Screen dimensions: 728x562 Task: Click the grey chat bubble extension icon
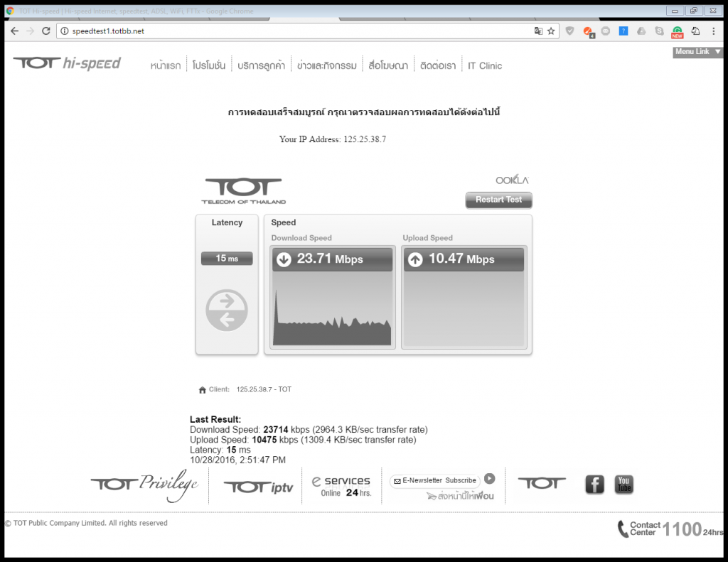pyautogui.click(x=606, y=31)
